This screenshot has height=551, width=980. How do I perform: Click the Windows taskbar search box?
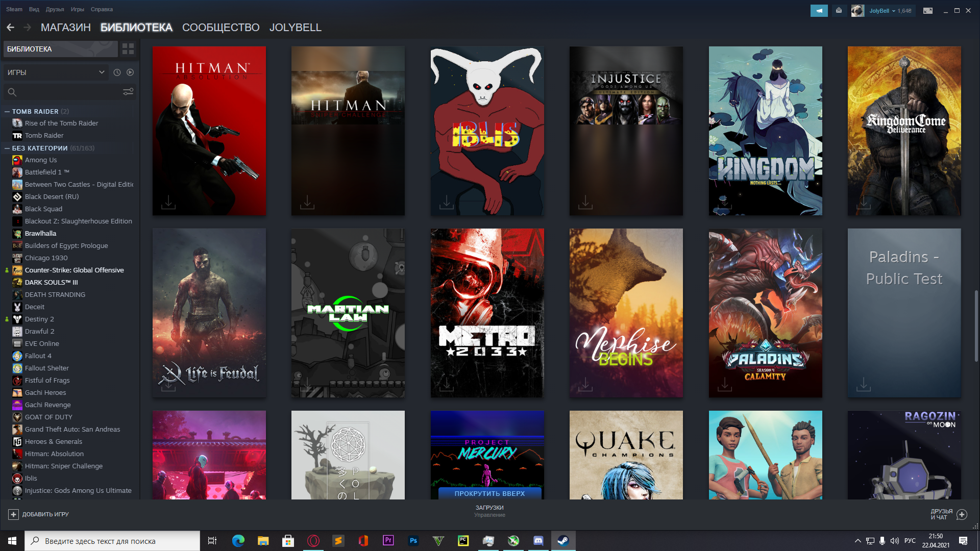point(112,541)
